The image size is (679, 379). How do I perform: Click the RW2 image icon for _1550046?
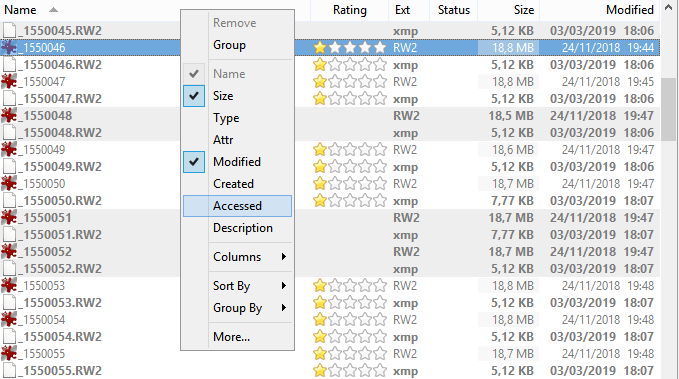pos(9,48)
